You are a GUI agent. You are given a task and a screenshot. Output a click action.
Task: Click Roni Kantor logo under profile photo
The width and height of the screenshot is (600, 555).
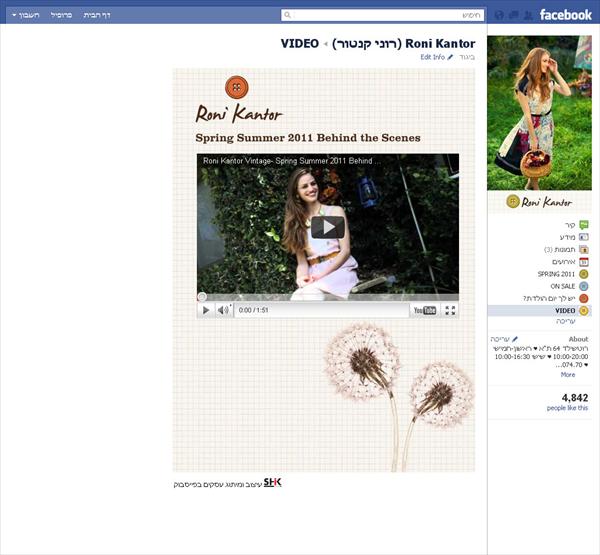pyautogui.click(x=540, y=202)
